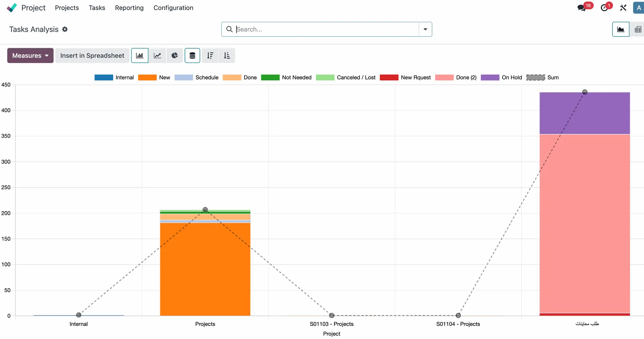
Task: Open the messages conversation icon
Action: [x=582, y=8]
